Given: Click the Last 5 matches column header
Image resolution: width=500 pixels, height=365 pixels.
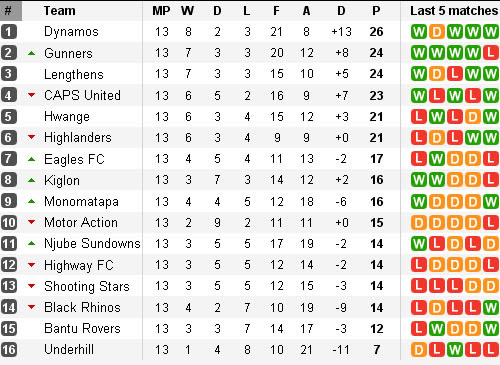Looking at the screenshot, I should (x=454, y=11).
